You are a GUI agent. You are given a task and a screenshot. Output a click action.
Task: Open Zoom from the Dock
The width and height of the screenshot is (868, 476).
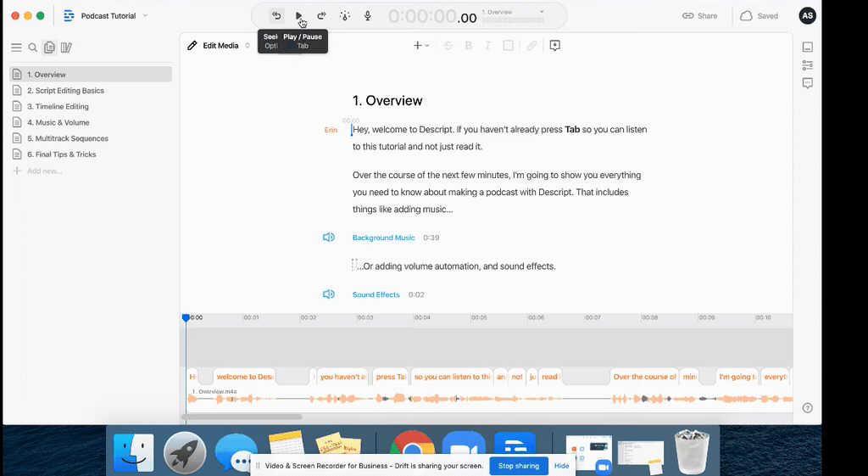point(464,445)
